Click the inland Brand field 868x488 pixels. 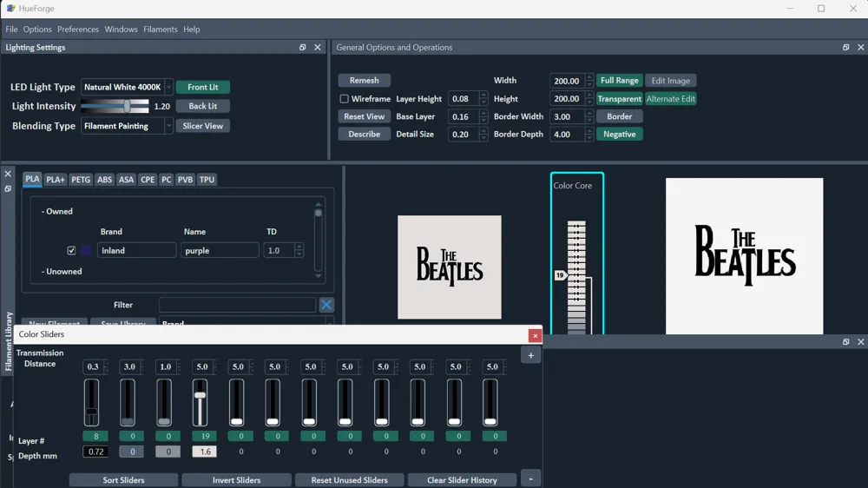click(x=137, y=250)
